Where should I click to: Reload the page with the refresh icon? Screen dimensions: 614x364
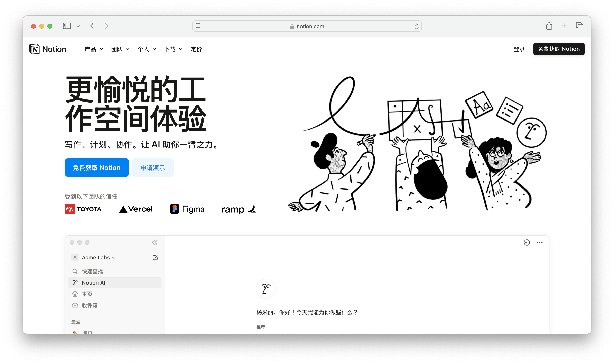(x=416, y=27)
